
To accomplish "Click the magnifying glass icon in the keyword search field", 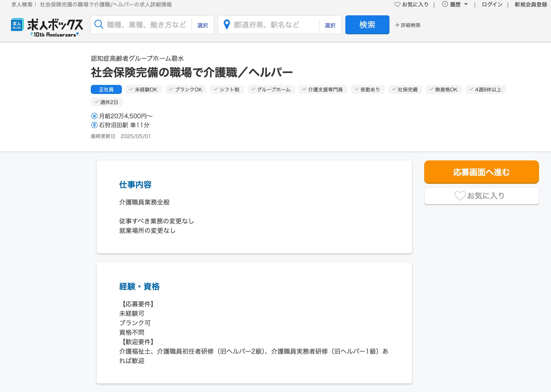I will [99, 24].
